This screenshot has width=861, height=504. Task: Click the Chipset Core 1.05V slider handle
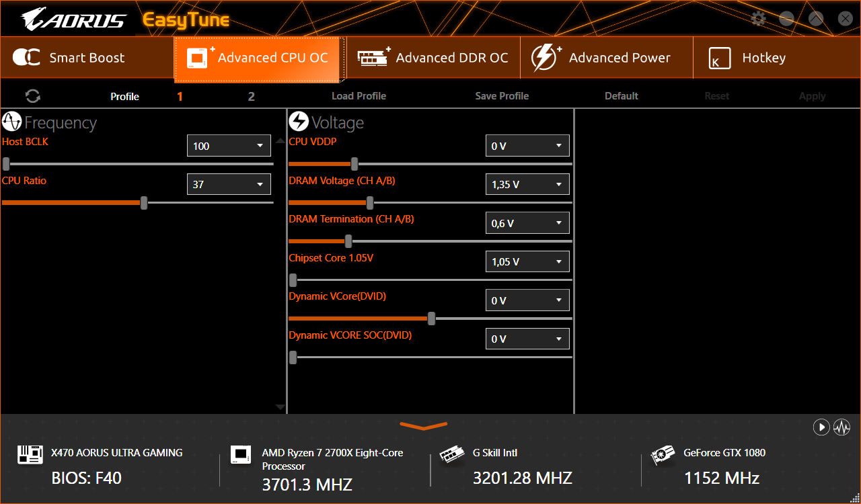(293, 280)
